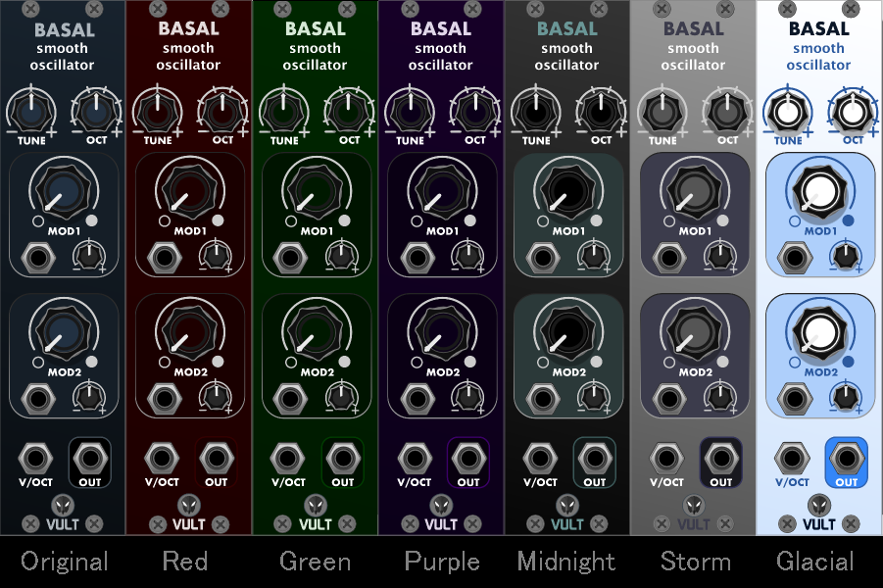883x588 pixels.
Task: Click the V/OCT jack on Purple module
Action: tap(415, 458)
